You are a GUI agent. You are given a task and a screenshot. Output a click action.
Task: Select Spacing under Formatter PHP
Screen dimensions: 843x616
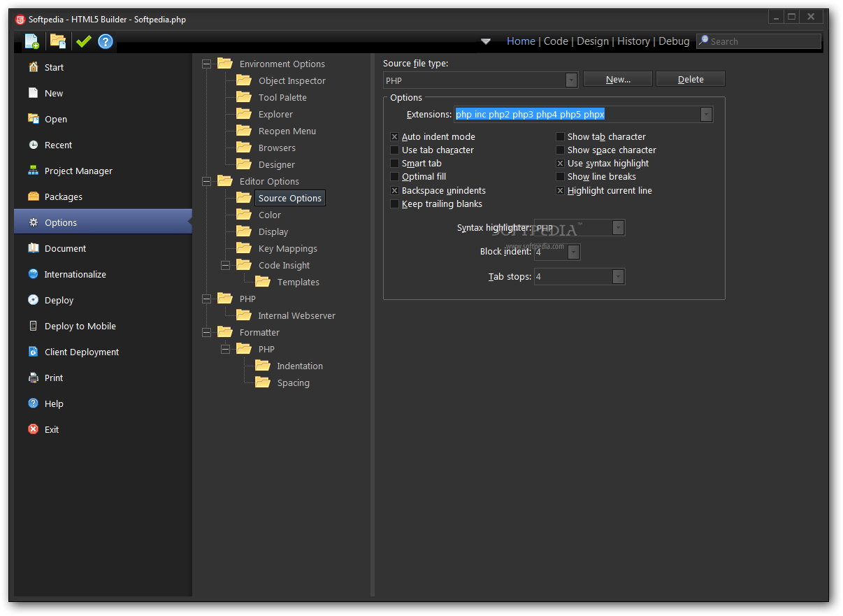(x=293, y=383)
